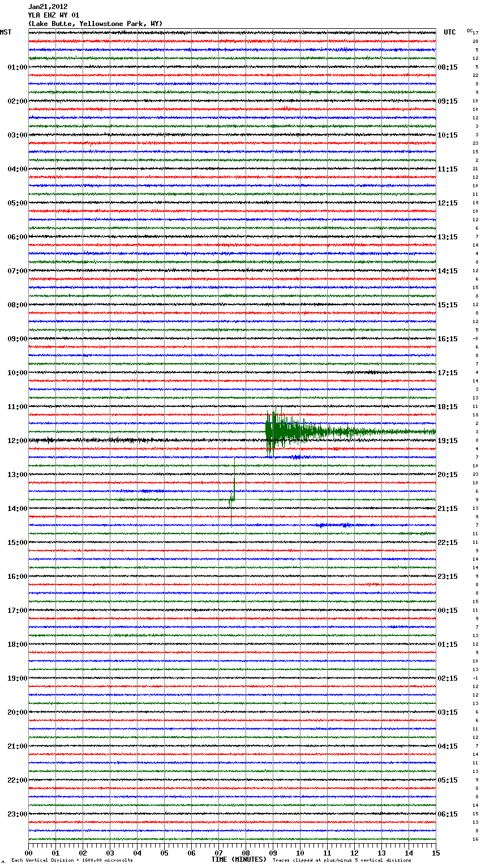Select the 19:00 MST time label
Screen dimensions: 481x868
18,678
